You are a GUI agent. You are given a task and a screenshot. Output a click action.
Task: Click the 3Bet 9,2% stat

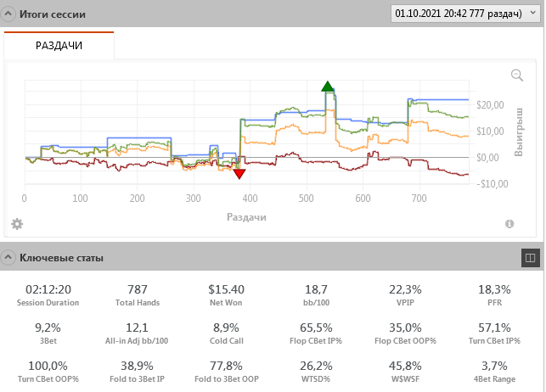pos(48,328)
